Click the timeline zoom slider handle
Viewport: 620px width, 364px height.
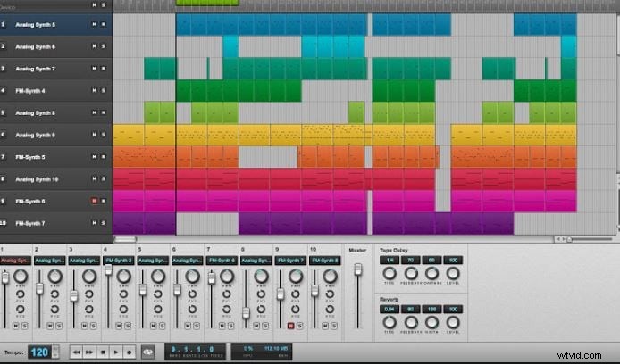570,239
